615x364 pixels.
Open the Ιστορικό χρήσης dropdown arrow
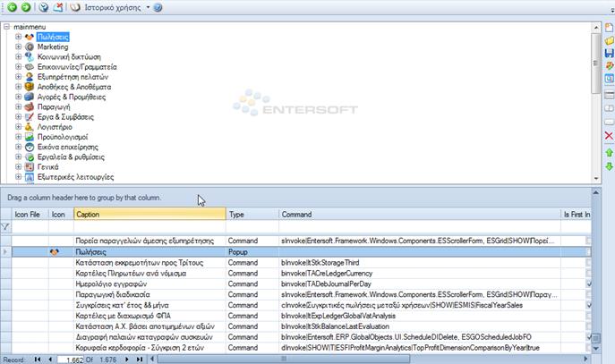148,7
